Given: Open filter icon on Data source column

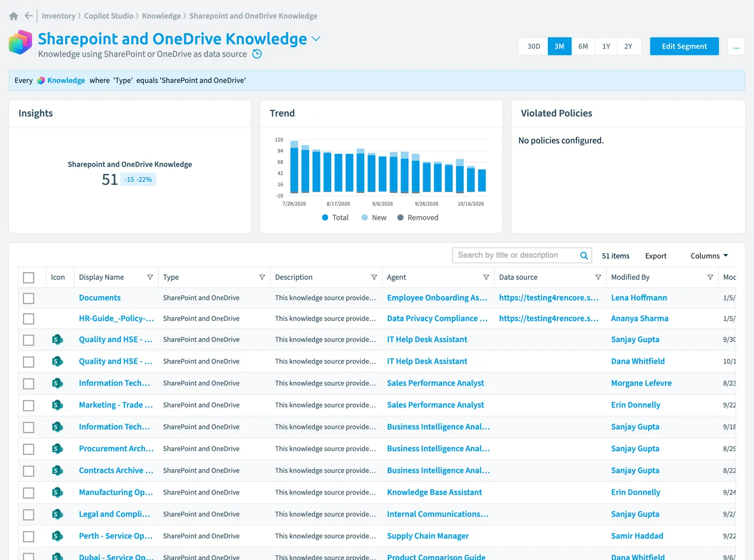Looking at the screenshot, I should tap(598, 277).
